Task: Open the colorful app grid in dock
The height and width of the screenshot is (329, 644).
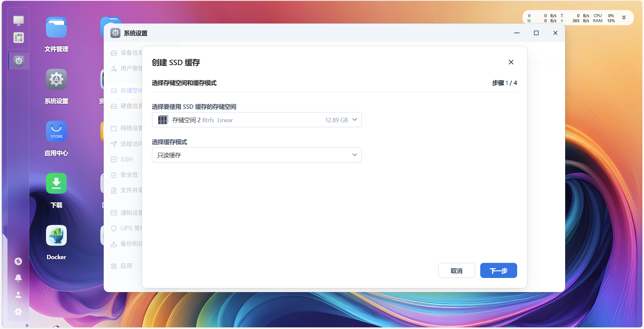Action: coord(18,38)
